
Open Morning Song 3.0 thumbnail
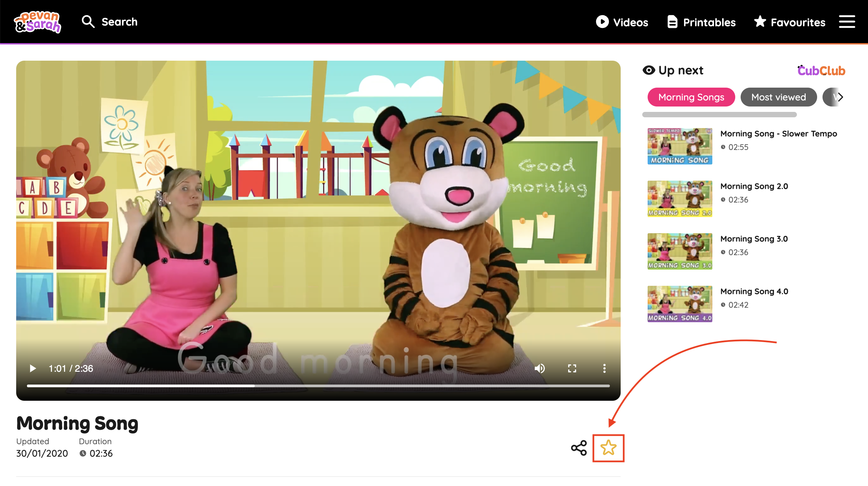point(680,251)
